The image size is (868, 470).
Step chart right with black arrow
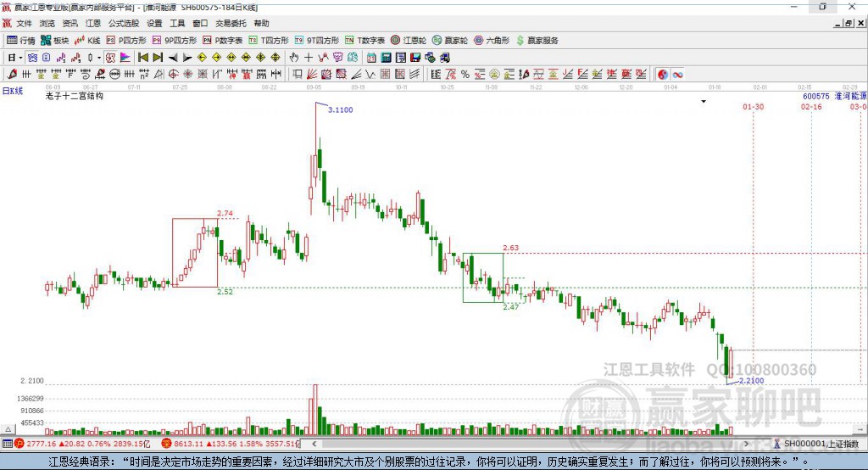187,58
